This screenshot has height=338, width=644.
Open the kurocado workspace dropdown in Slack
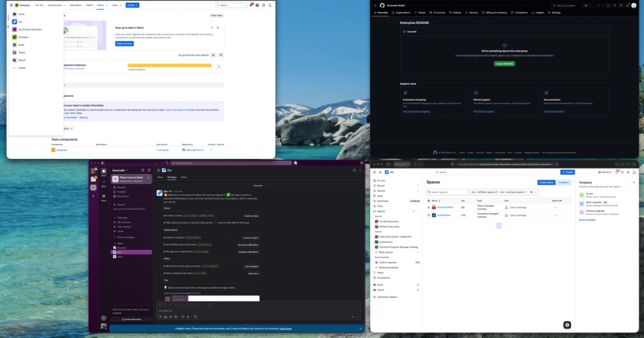pos(120,170)
